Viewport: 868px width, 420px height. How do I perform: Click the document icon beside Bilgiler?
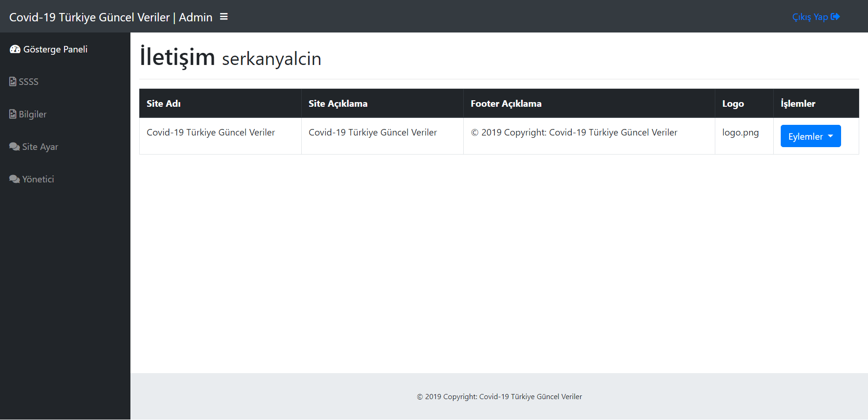pyautogui.click(x=13, y=114)
